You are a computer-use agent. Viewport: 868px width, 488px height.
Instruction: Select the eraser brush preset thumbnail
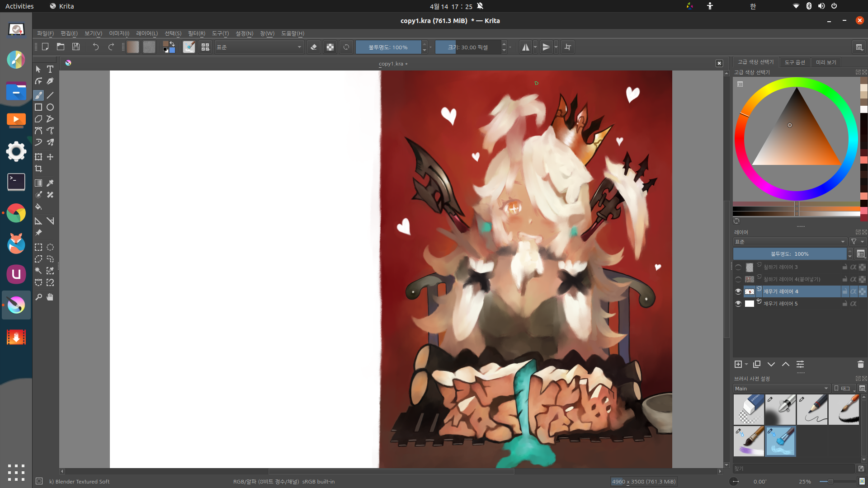[749, 409]
